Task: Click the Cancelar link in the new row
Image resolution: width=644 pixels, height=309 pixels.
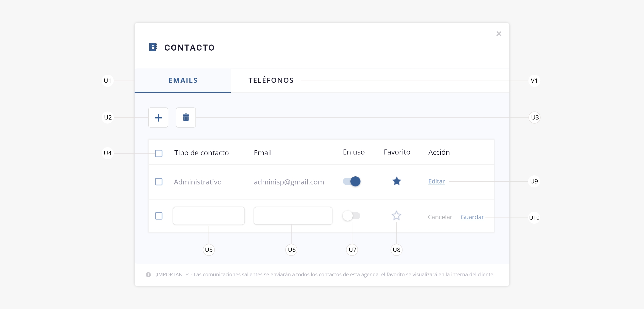Action: coord(440,217)
